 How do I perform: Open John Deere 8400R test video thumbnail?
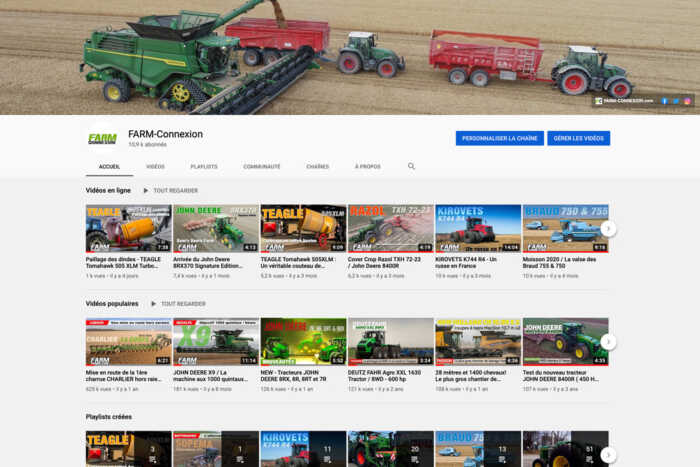coord(566,342)
